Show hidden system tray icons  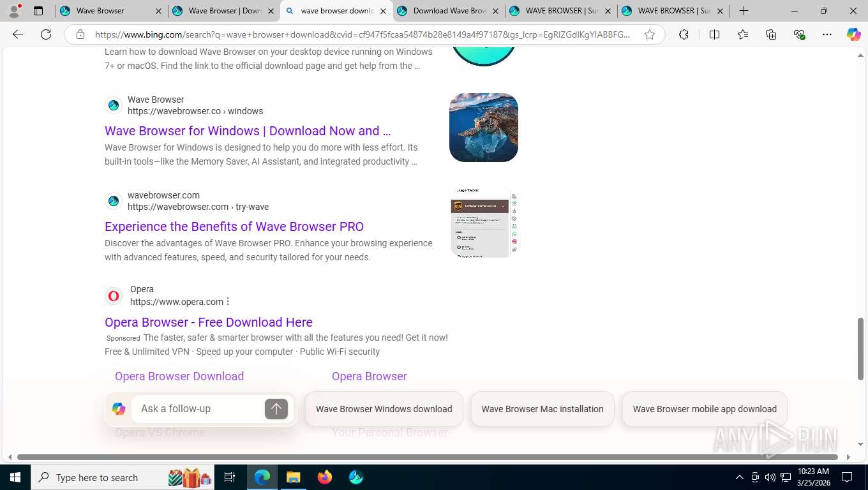click(739, 477)
